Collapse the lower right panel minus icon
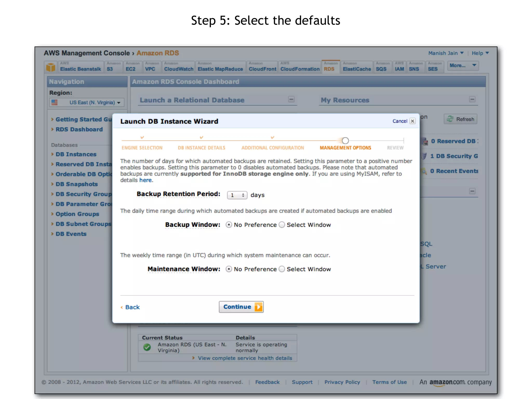Viewport: 532px width, 399px height. click(472, 191)
